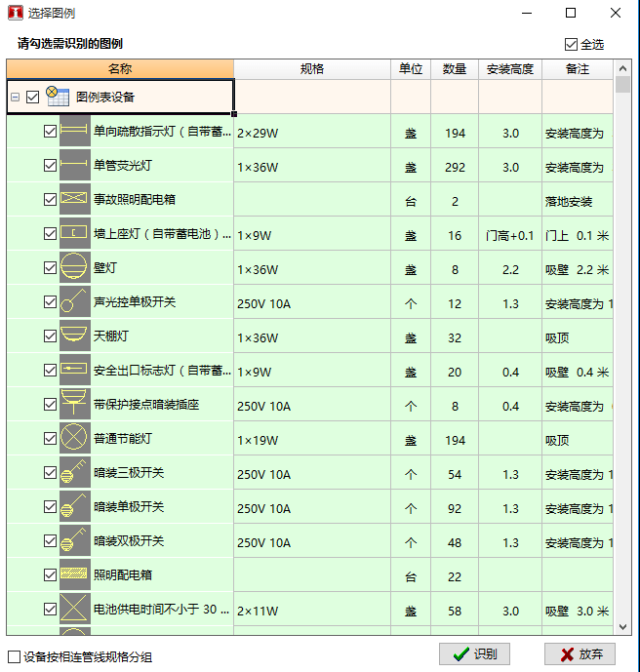Click the 天棚灯 symbol icon
The width and height of the screenshot is (640, 672).
point(74,336)
